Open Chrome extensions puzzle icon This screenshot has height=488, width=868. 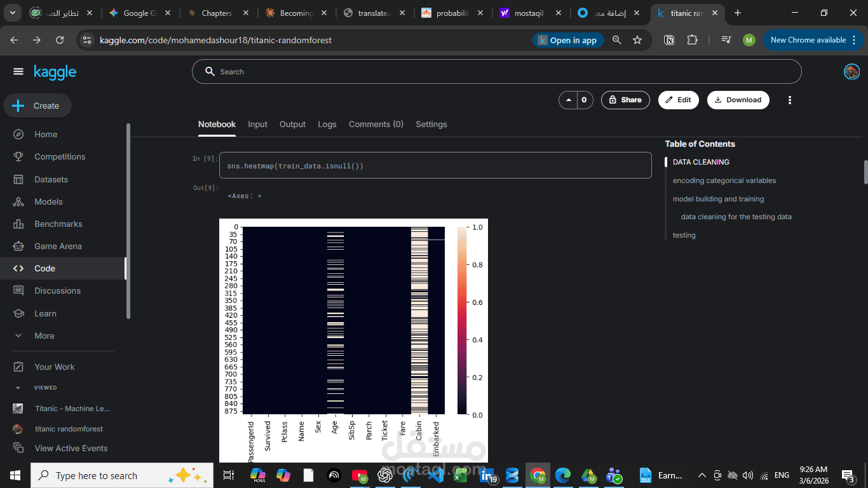tap(693, 40)
